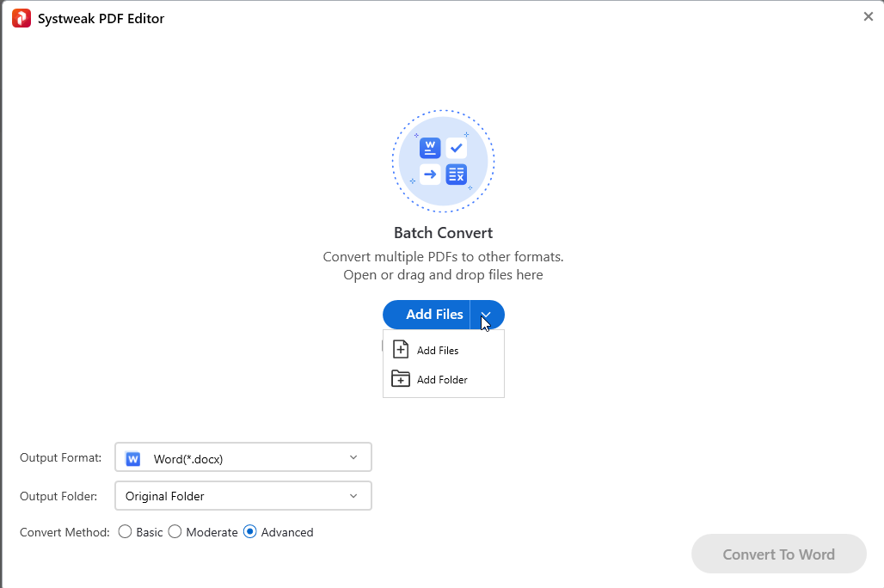Select the Moderate convert method
884x588 pixels.
(175, 531)
